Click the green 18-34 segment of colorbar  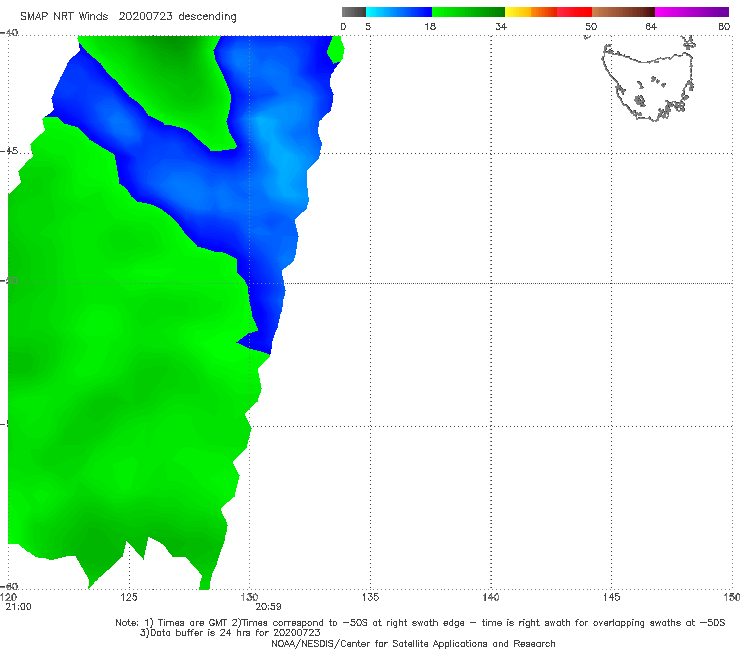click(468, 12)
